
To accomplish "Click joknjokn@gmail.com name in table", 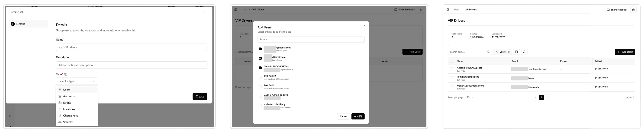I will (x=468, y=77).
